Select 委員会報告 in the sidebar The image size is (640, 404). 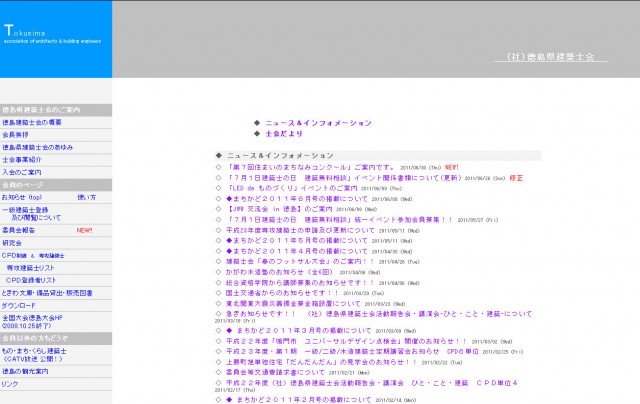point(20,230)
